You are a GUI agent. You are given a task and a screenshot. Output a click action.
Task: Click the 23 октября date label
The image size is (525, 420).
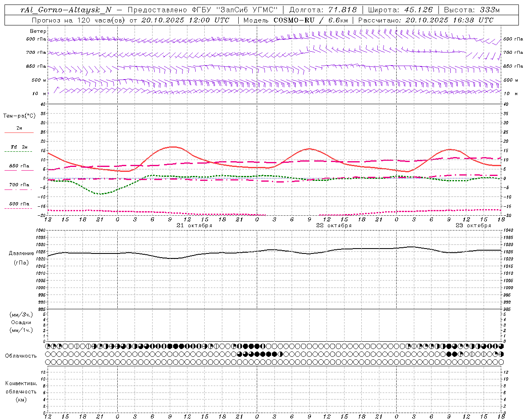coord(473,226)
